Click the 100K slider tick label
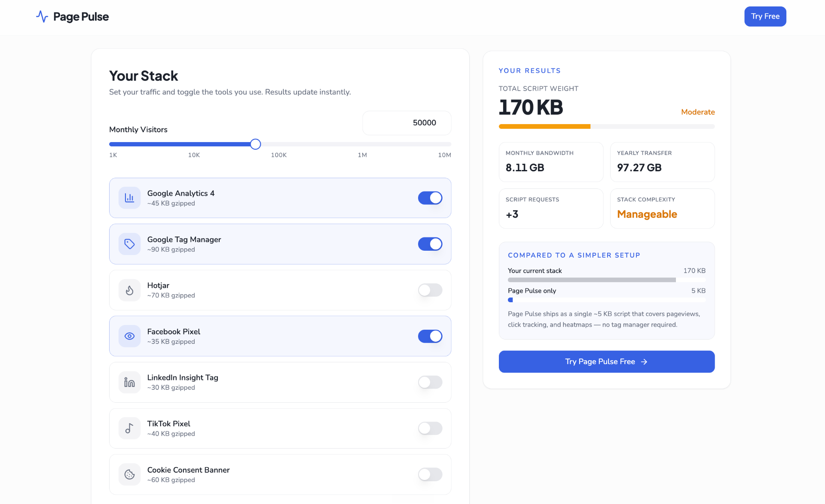 [279, 155]
